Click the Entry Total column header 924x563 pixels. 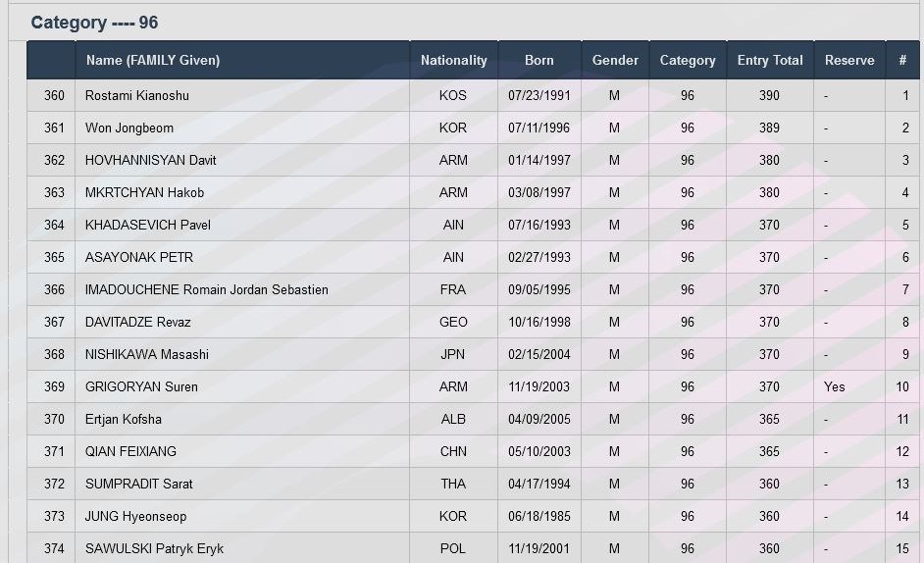click(770, 60)
